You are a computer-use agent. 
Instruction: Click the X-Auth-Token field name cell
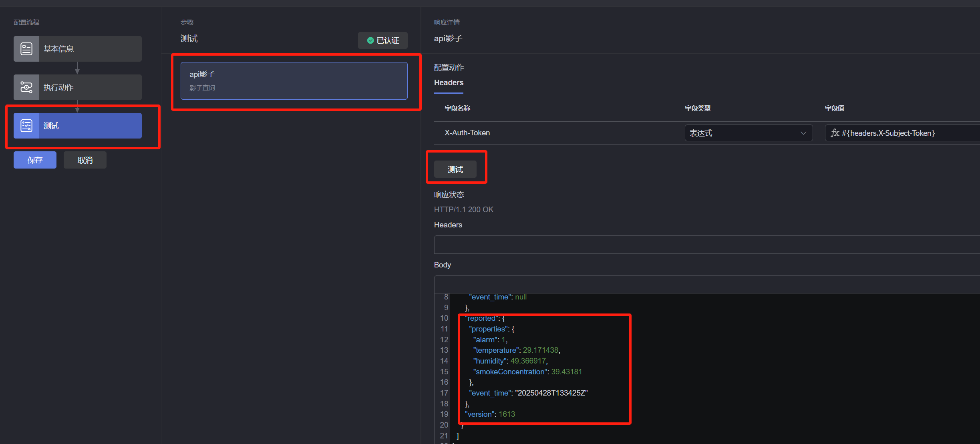[467, 133]
